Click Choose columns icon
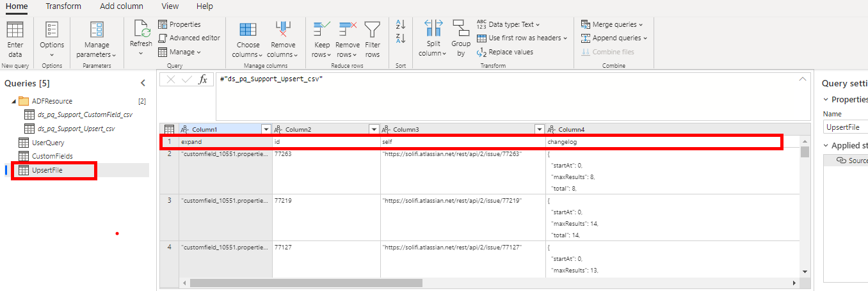This screenshot has width=868, height=291. tap(248, 29)
